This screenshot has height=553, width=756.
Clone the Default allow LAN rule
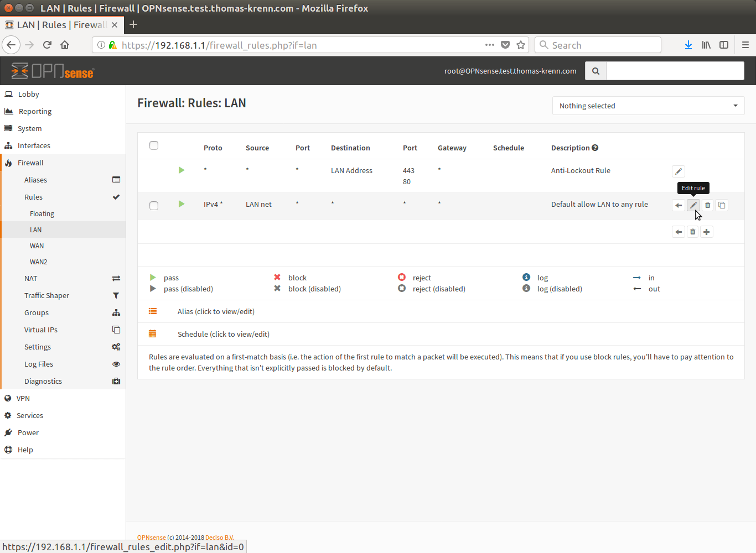(x=722, y=205)
